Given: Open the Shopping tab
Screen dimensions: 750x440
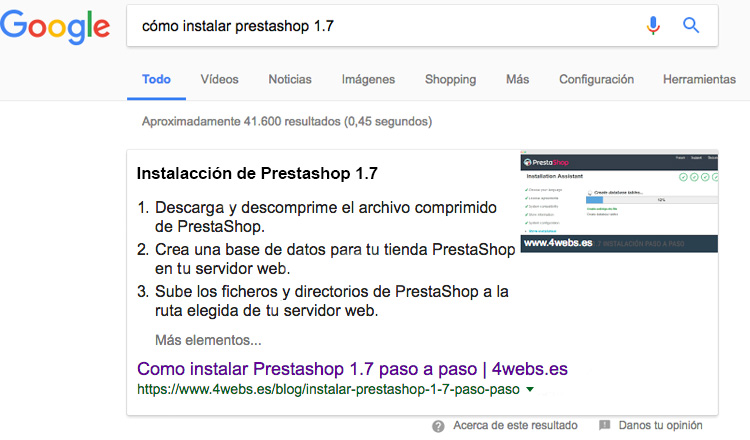Looking at the screenshot, I should (x=451, y=79).
